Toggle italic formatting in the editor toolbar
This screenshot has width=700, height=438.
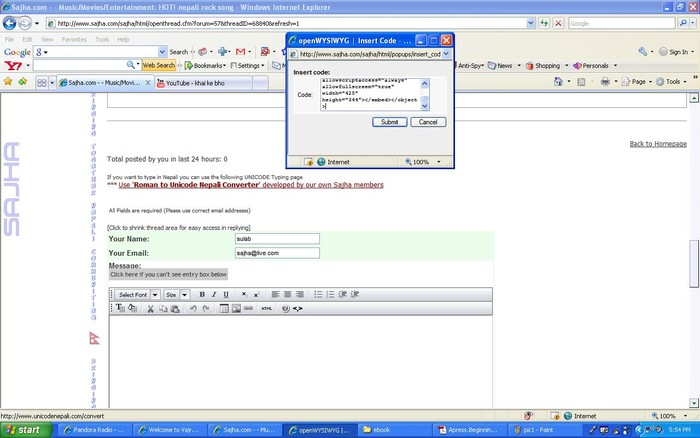(x=214, y=295)
